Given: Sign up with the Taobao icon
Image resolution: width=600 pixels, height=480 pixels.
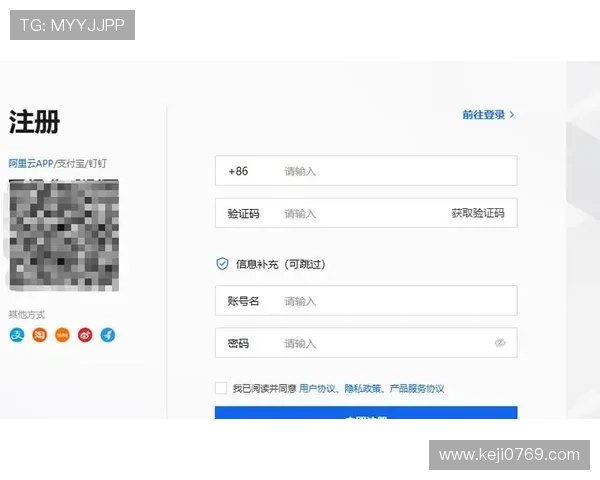Looking at the screenshot, I should 39,335.
